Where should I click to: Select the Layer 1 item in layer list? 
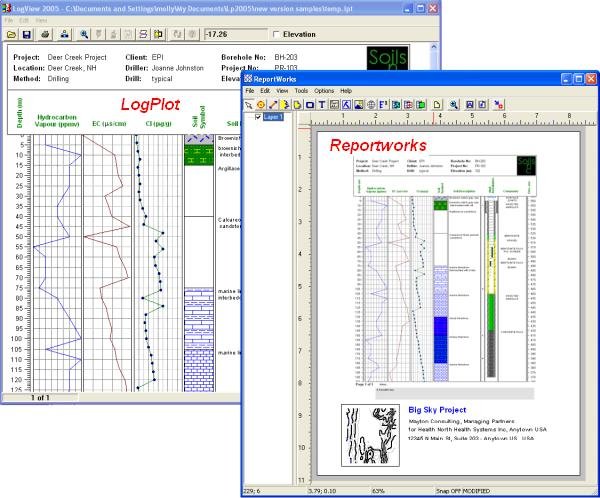(x=273, y=117)
